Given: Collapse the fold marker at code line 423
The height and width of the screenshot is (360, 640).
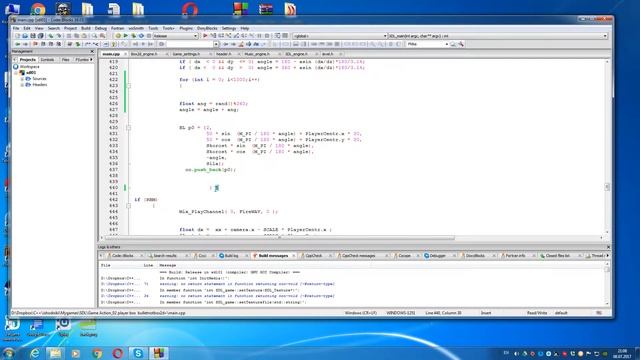Looking at the screenshot, I should (x=129, y=86).
